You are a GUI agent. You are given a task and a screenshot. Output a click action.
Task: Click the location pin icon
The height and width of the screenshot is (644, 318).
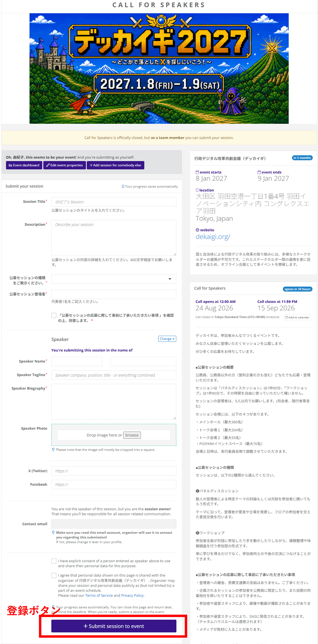[197, 190]
